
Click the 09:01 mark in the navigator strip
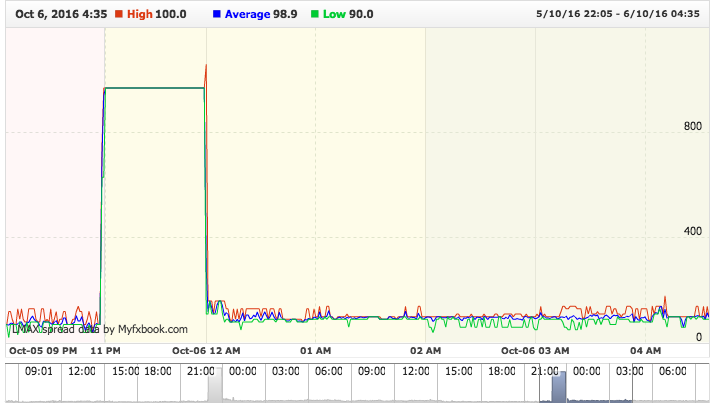[x=39, y=371]
